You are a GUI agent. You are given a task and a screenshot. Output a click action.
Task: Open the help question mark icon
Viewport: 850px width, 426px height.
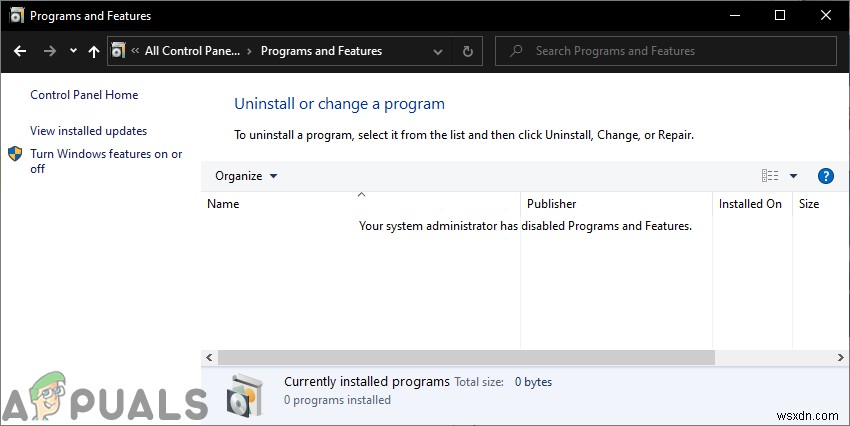(x=825, y=176)
